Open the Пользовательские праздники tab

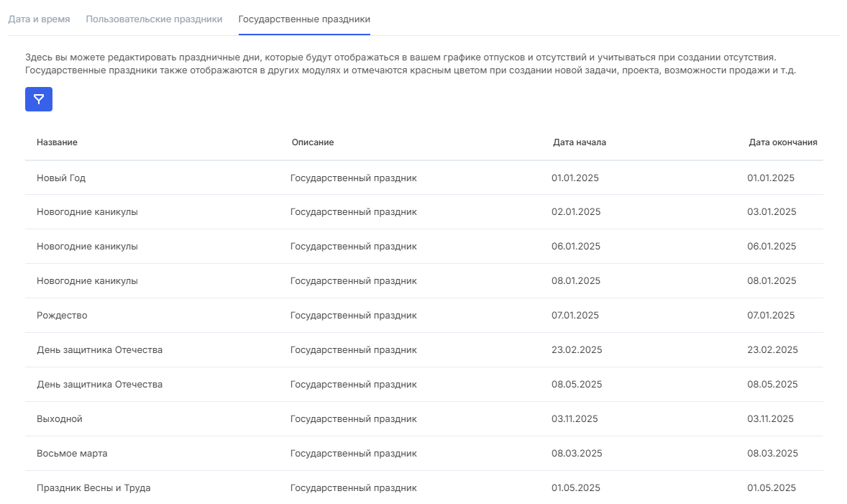[x=154, y=19]
